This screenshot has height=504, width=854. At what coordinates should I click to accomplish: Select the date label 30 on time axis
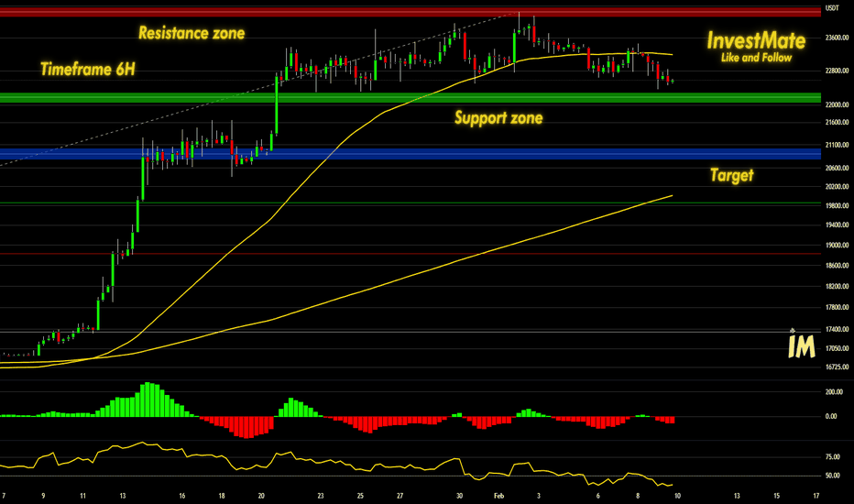point(460,496)
